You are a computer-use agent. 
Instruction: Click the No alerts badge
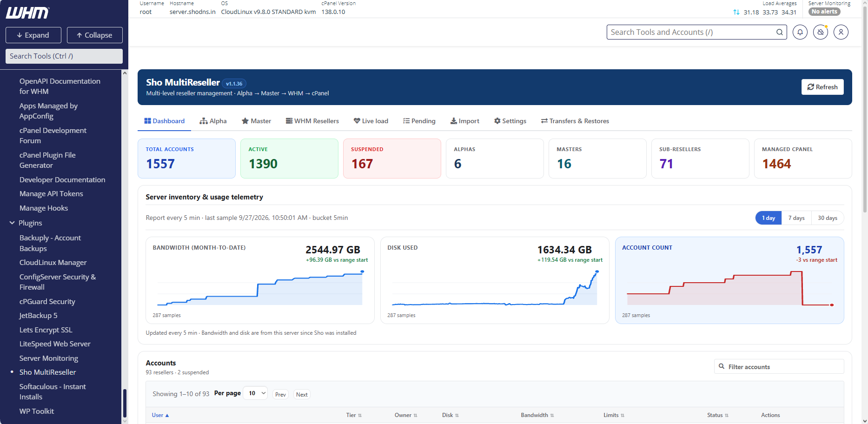[824, 12]
